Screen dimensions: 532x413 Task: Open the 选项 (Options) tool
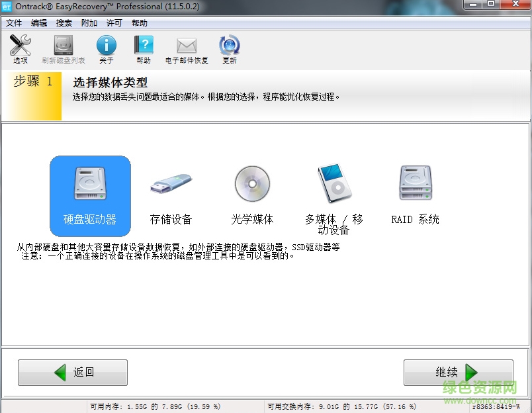(x=20, y=48)
